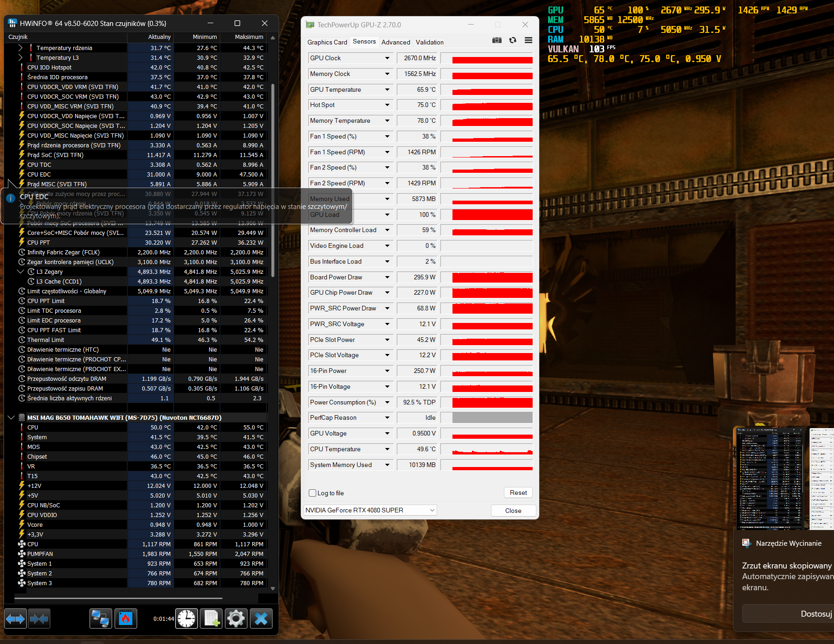Click the Close button in GPU-Z
The image size is (834, 644).
click(x=513, y=511)
